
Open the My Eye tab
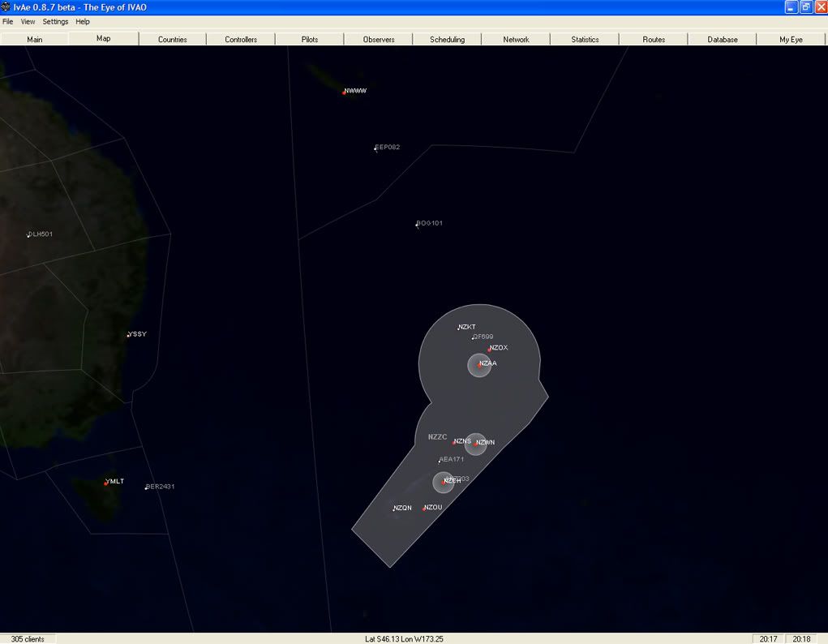coord(791,39)
